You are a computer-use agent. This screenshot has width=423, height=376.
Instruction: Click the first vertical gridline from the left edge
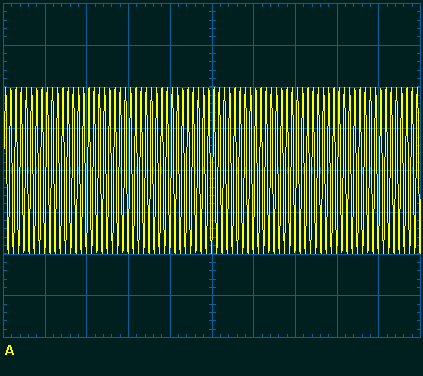[x=45, y=170]
